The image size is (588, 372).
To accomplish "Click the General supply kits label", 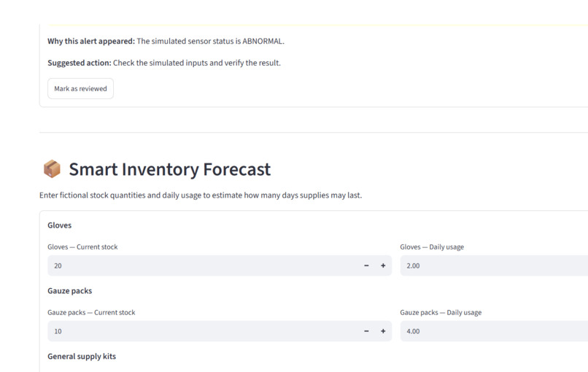I will pos(82,357).
